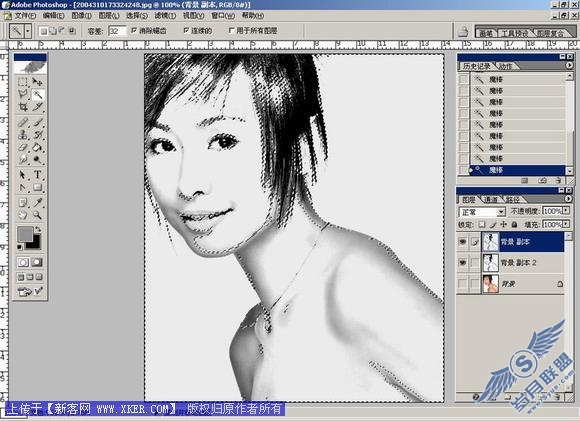Select the Paint Bucket tool
Screen dimensions: 580x421
[37, 147]
